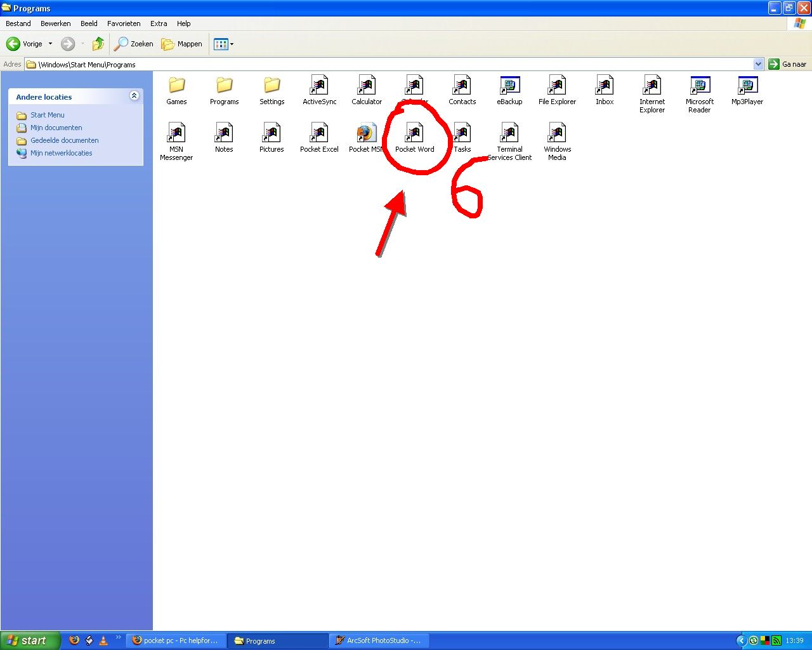Select the eBackup shortcut icon

tap(509, 85)
